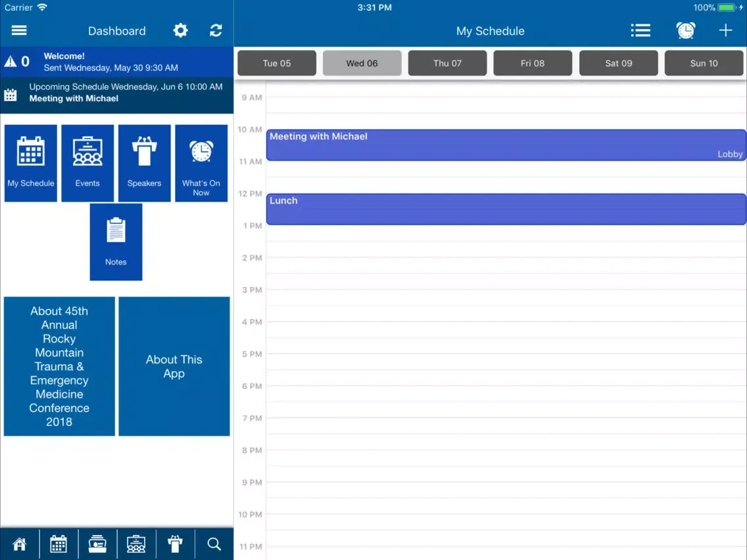
Task: Open audience events icon in bottom toolbar
Action: pos(136,544)
